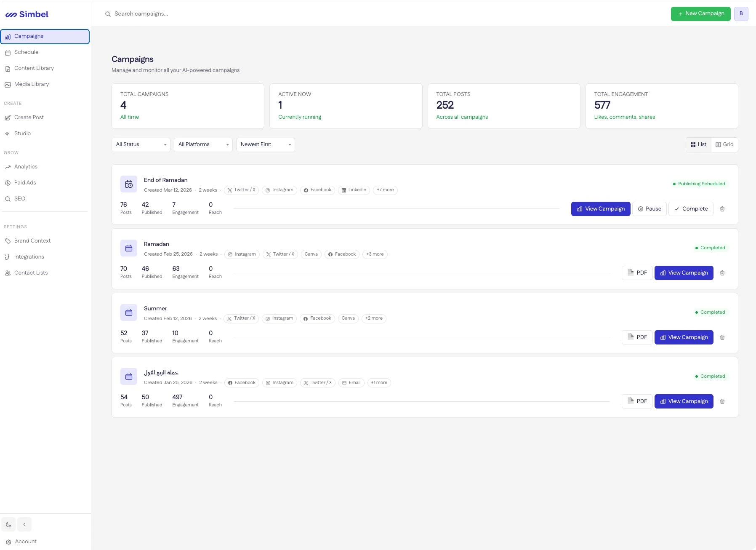This screenshot has width=756, height=550.
Task: Select the Create Post pencil icon
Action: pyautogui.click(x=8, y=117)
